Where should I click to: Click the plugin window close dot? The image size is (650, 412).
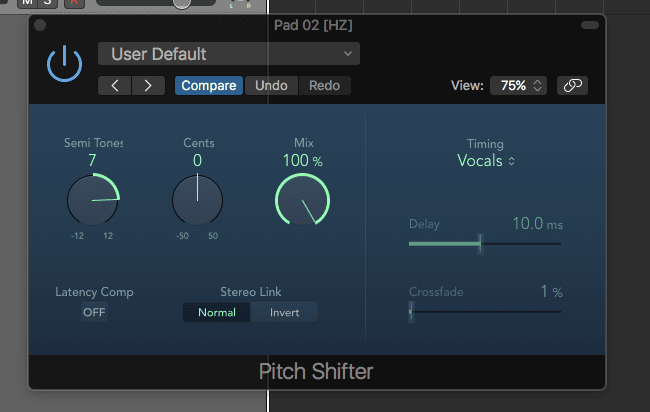click(x=40, y=24)
